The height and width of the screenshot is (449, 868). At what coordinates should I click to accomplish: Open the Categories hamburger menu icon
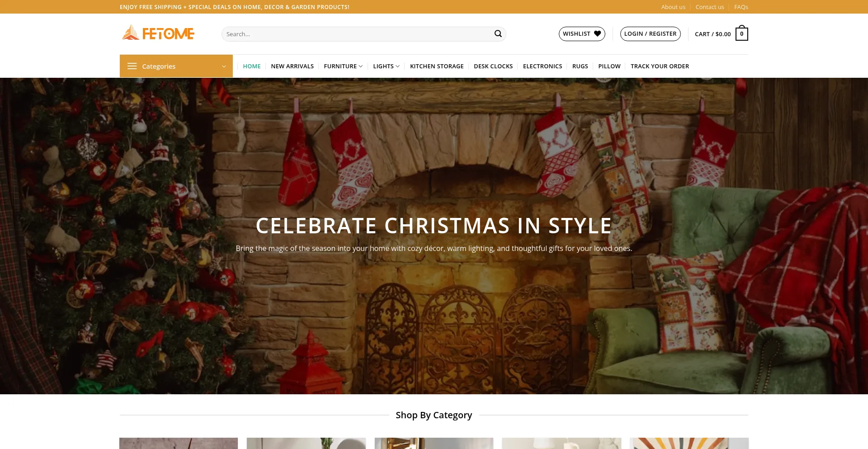point(132,66)
